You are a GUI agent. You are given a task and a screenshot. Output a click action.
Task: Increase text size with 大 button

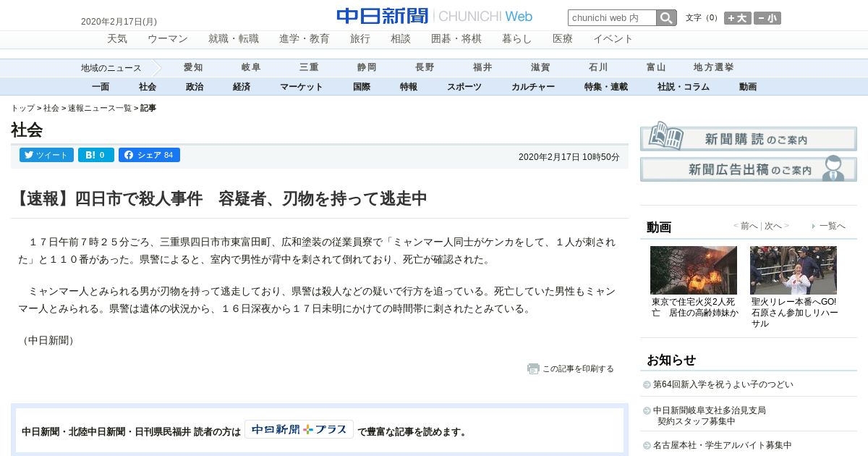pos(738,18)
